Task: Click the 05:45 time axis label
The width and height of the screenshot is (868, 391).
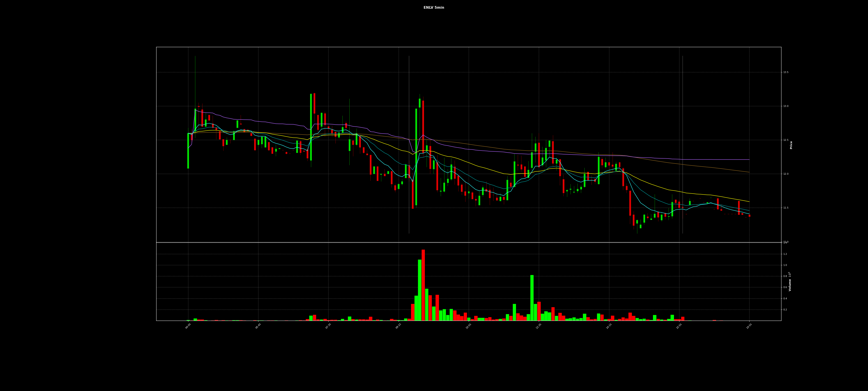Action: coord(258,326)
